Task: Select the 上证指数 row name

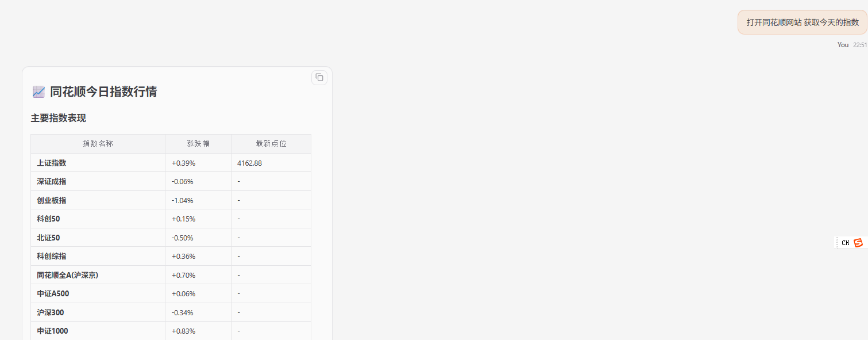Action: point(52,163)
